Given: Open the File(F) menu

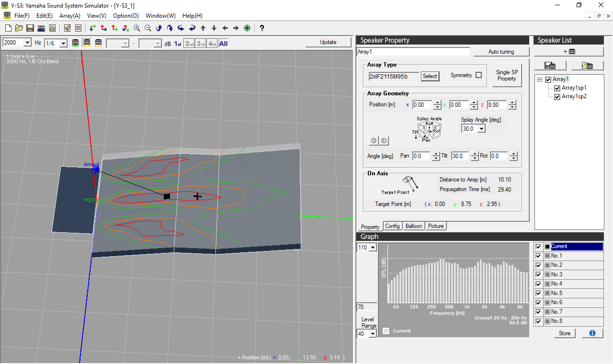Looking at the screenshot, I should click(22, 16).
